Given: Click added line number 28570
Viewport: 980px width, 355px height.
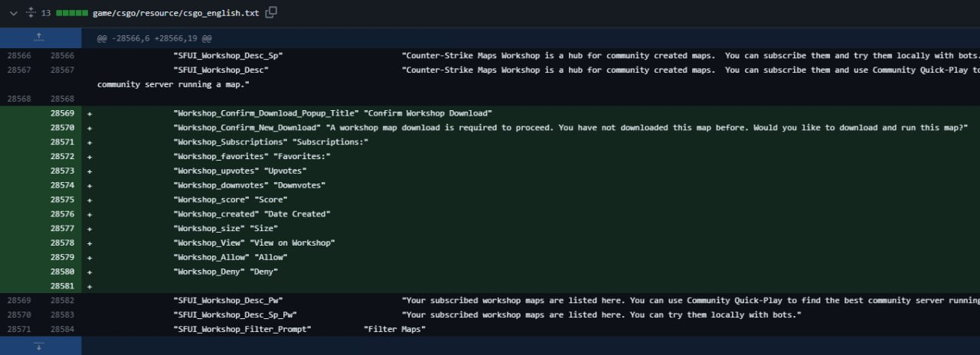Looking at the screenshot, I should click(63, 127).
